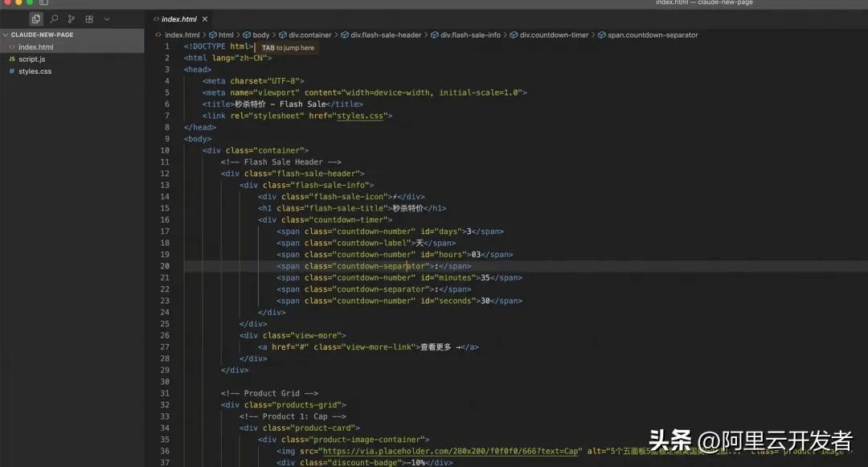This screenshot has height=467, width=868.
Task: Open the Extensions view icon
Action: (89, 18)
